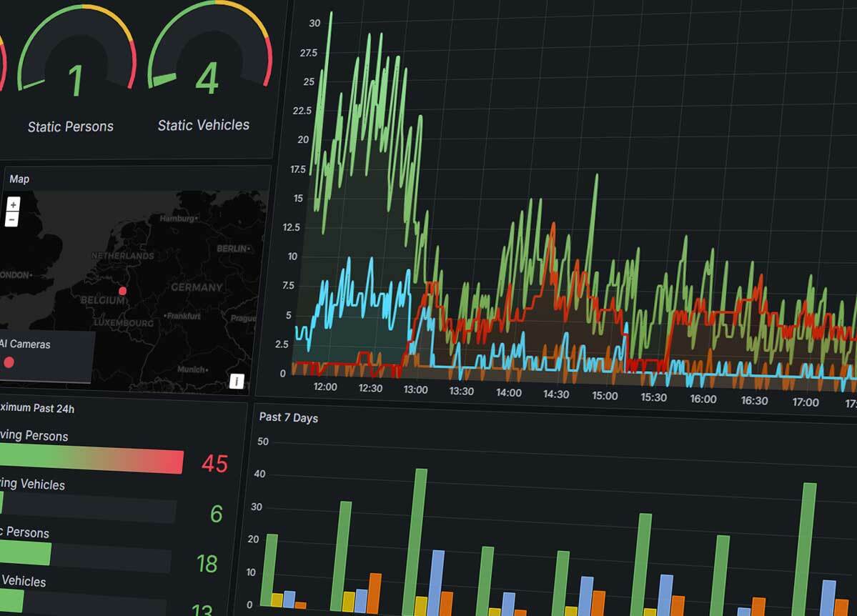The height and width of the screenshot is (616, 857).
Task: Click the Static Persons gauge value 1
Action: [75, 80]
